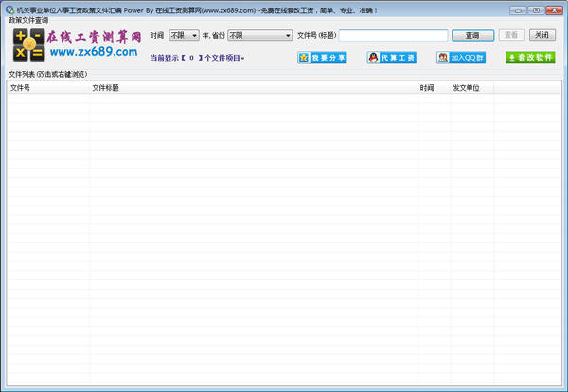
Task: Click the calculator logo icon
Action: pyautogui.click(x=29, y=45)
